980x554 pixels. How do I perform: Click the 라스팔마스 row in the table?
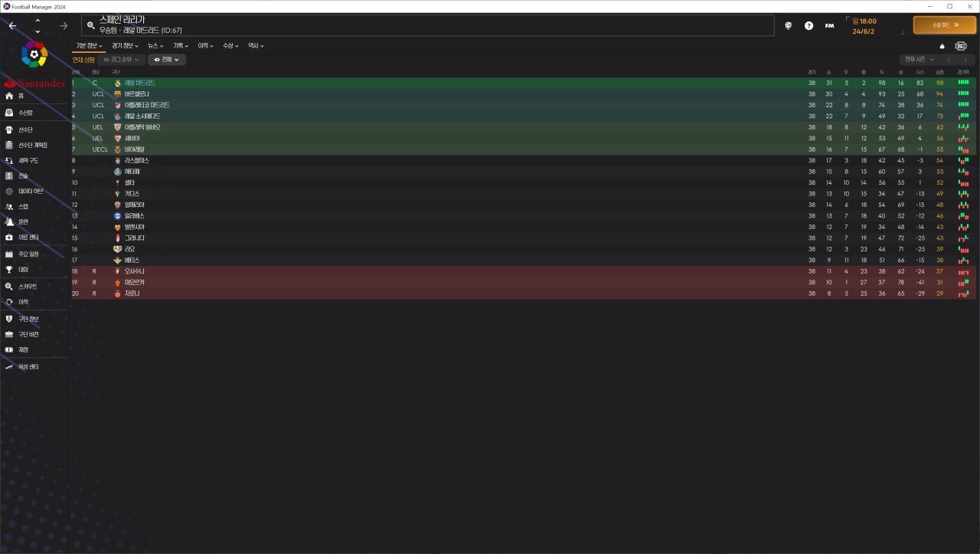point(523,160)
